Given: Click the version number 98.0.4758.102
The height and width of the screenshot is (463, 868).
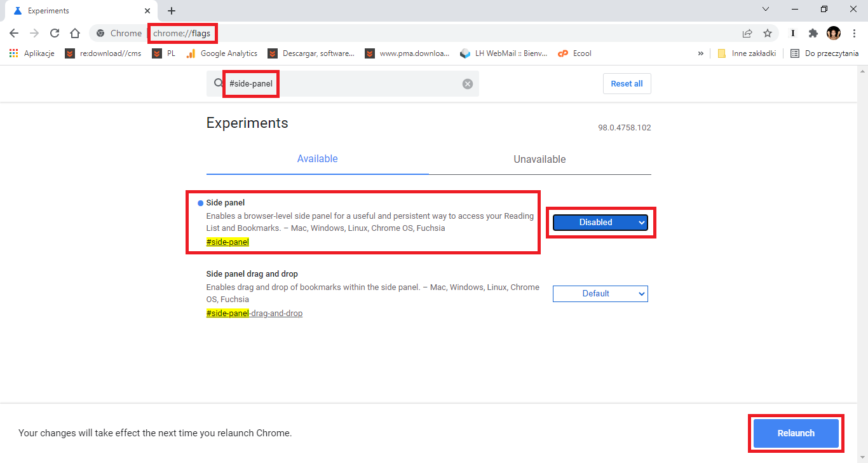Looking at the screenshot, I should click(625, 128).
